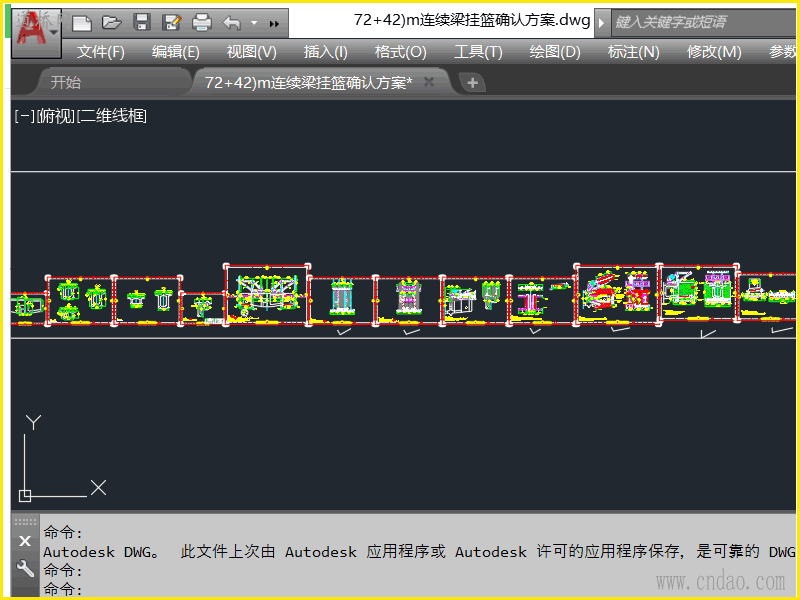
Task: Close the command line with X button
Action: [x=24, y=541]
